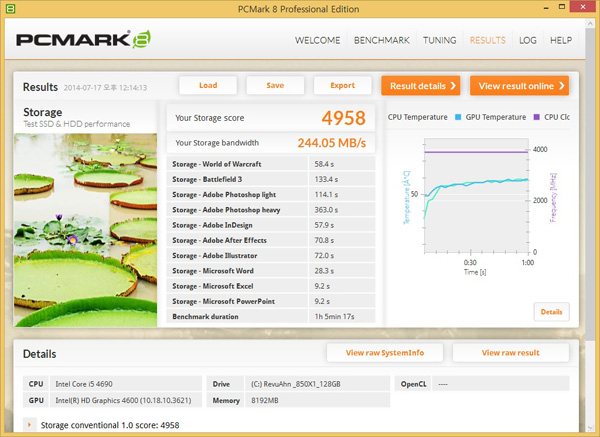Click the OpenCL detail label
This screenshot has width=600, height=437.
coord(413,384)
